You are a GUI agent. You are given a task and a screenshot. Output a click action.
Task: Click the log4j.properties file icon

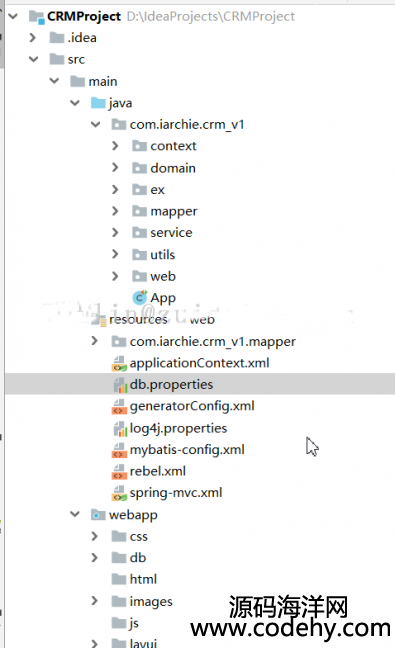[x=120, y=429]
